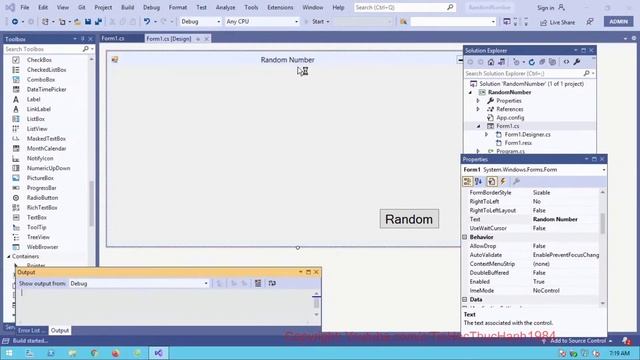
Task: Click the wrench Properties icon in Solution Explorer toolbar
Action: (x=577, y=62)
